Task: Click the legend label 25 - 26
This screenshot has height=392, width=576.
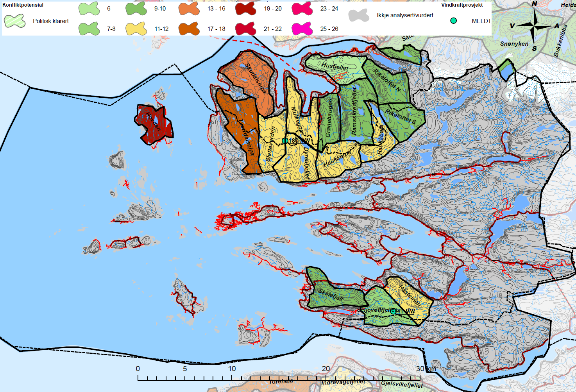Action: pos(329,29)
